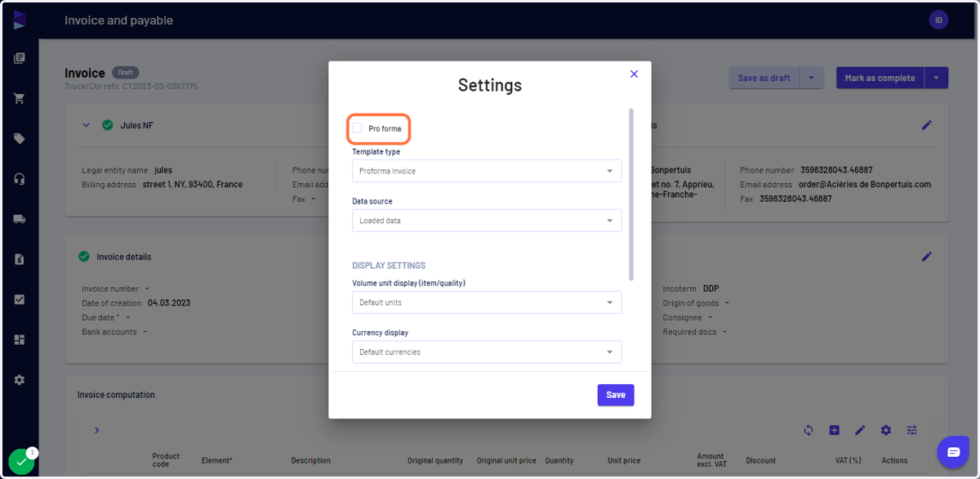Edit the buyer details pencil icon
980x479 pixels.
point(927,125)
